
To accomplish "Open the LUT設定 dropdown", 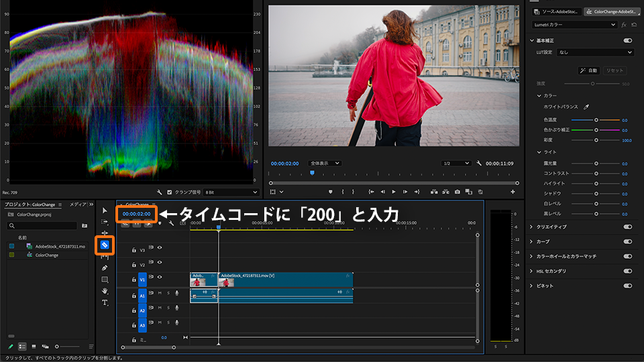I will 596,52.
